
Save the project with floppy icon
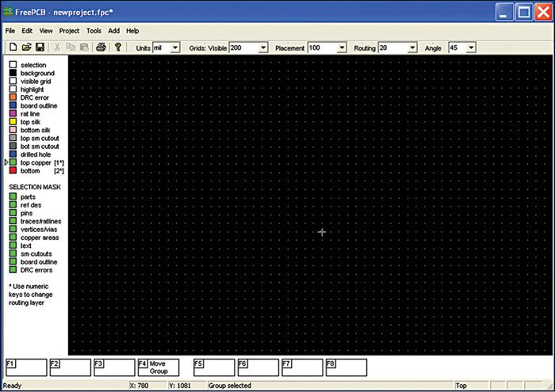(x=40, y=48)
